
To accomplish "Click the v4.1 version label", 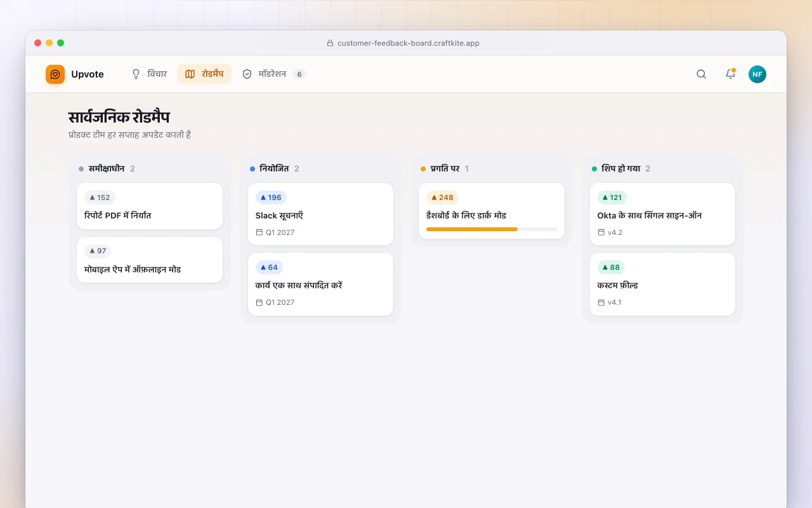I will point(615,302).
